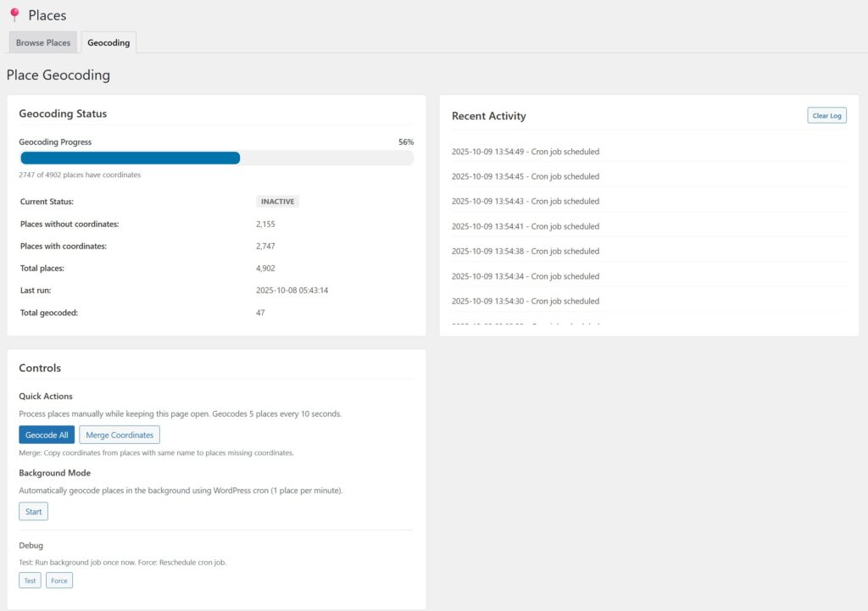
Task: Run the Test debug button
Action: (30, 580)
